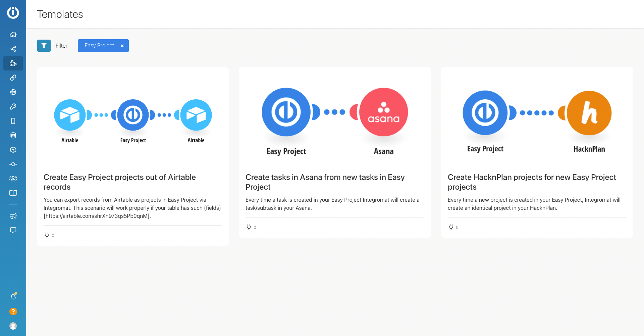Open connections link icon in sidebar
Screen dimensions: 644x336
[x=13, y=78]
